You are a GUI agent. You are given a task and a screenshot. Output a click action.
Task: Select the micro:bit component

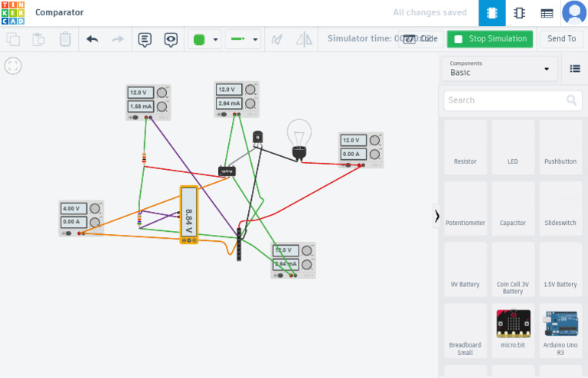click(513, 331)
